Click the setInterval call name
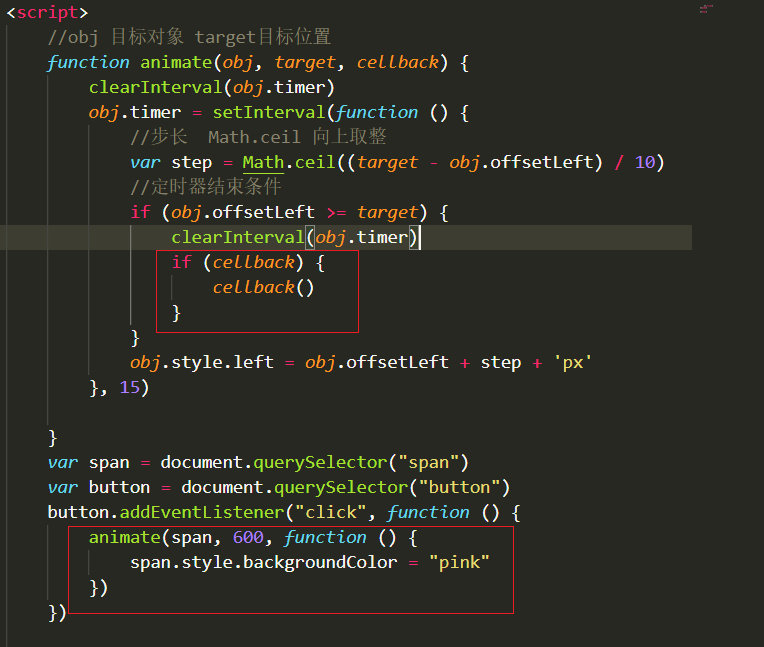 pyautogui.click(x=268, y=113)
